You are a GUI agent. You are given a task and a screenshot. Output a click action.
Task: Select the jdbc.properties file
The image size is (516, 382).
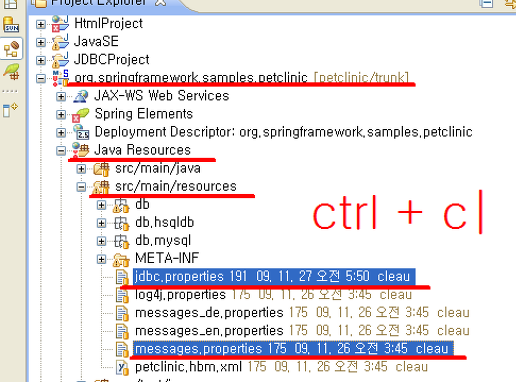(x=274, y=277)
